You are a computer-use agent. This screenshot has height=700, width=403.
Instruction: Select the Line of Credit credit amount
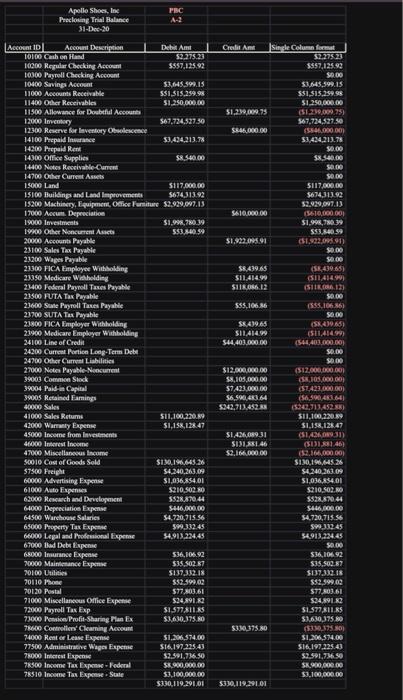245,342
